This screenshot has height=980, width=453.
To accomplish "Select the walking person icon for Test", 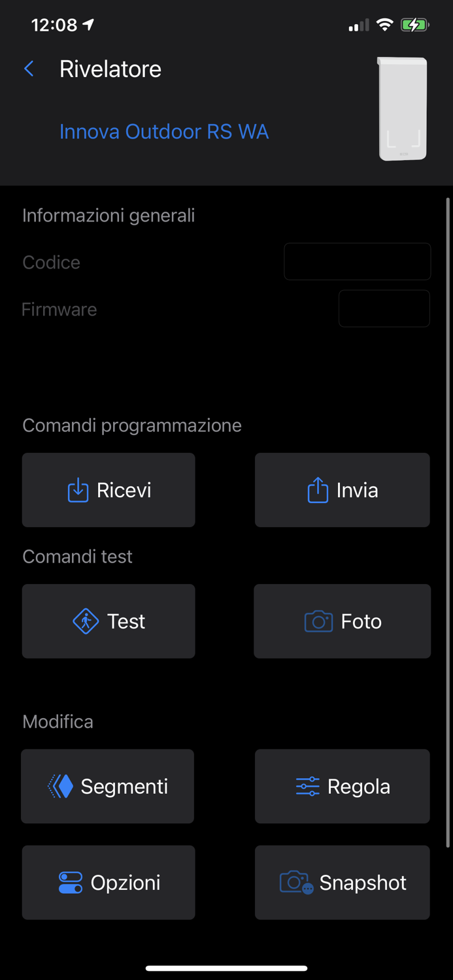I will [86, 621].
